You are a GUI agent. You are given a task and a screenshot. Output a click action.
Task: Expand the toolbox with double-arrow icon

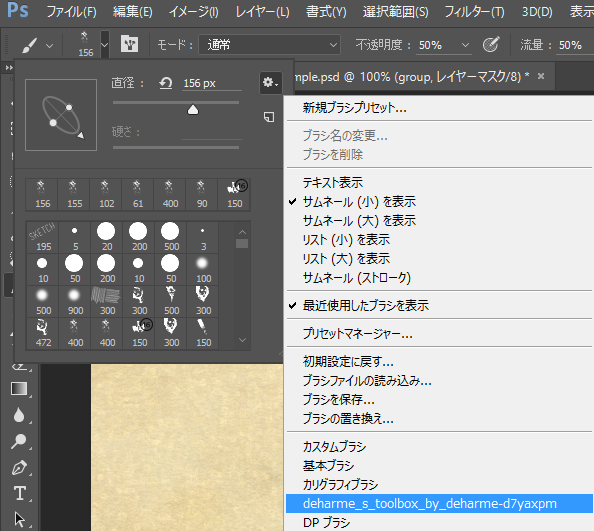click(9, 68)
